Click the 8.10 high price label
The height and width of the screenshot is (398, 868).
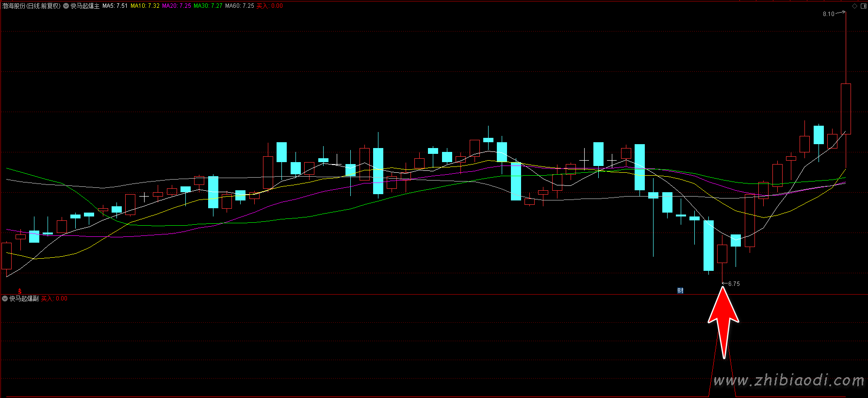828,14
